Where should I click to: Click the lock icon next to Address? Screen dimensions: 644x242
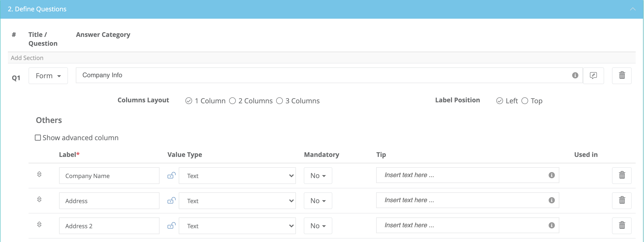click(x=171, y=200)
